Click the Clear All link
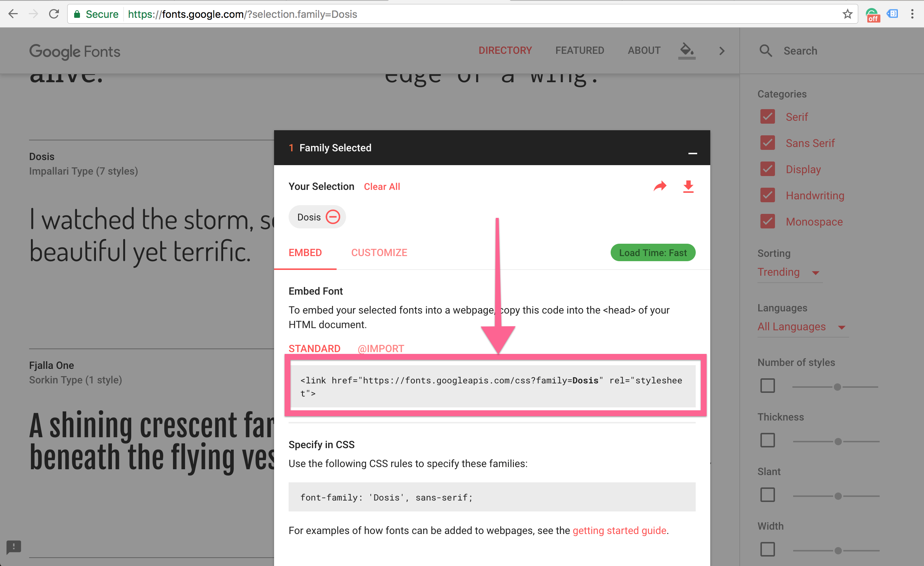 (x=382, y=187)
